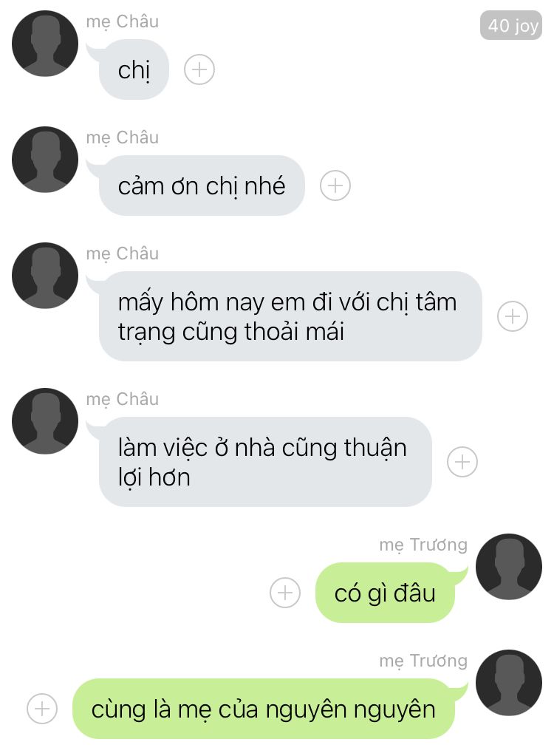This screenshot has width=554, height=756.
Task: Open mẹ Châu's avatar beside "làm việc ở nhà" message
Action: 45,421
